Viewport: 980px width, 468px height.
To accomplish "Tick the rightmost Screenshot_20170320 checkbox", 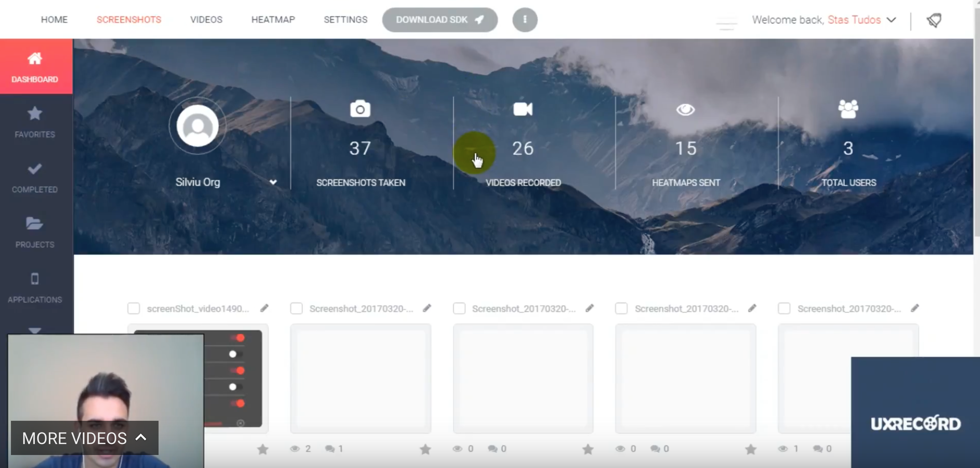I will [x=784, y=309].
